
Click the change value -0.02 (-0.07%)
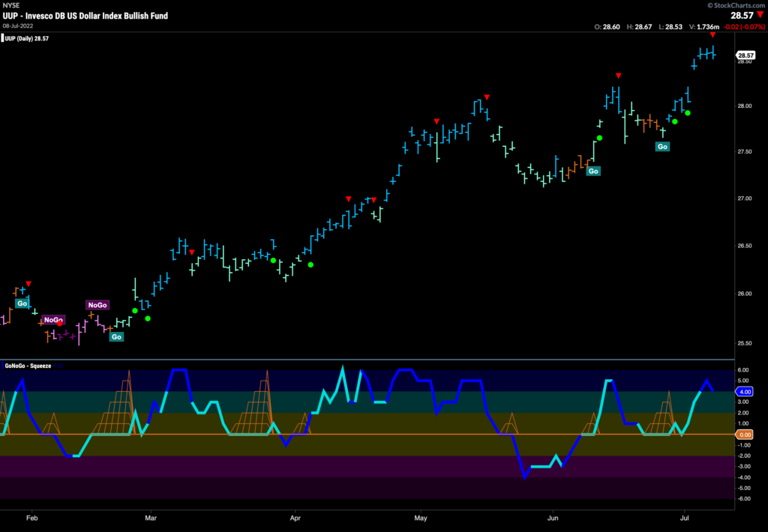pyautogui.click(x=745, y=27)
